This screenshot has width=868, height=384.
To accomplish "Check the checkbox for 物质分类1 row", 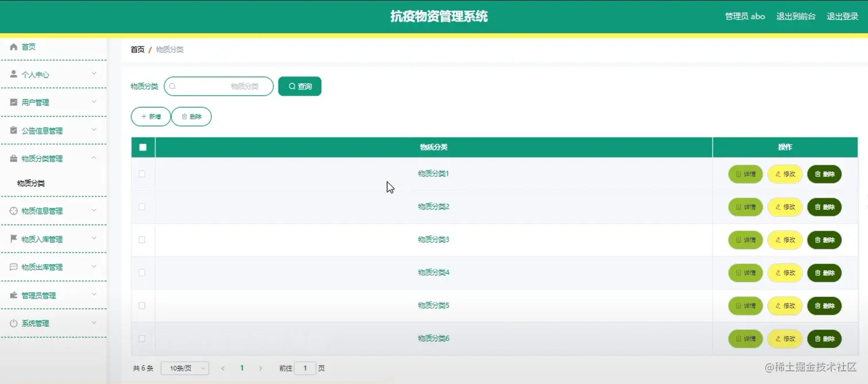I will (142, 174).
